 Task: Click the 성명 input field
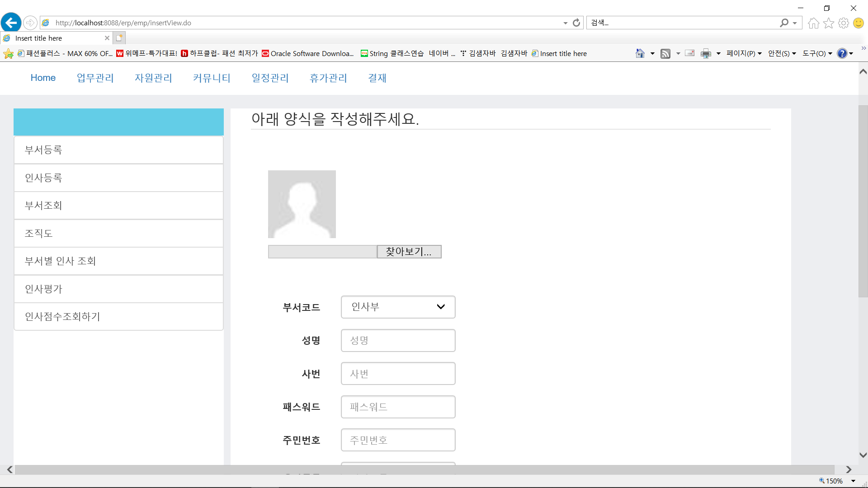click(x=398, y=340)
